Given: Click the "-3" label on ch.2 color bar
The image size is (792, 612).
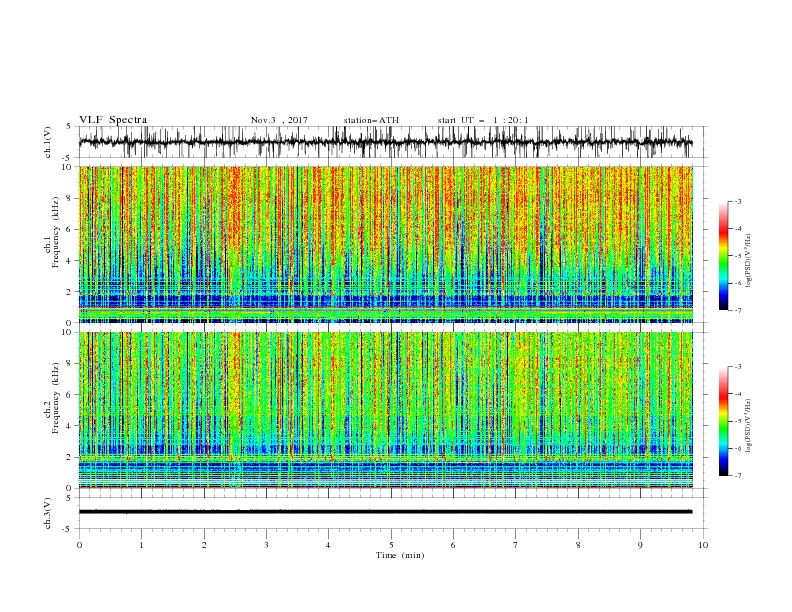Looking at the screenshot, I should click(738, 367).
